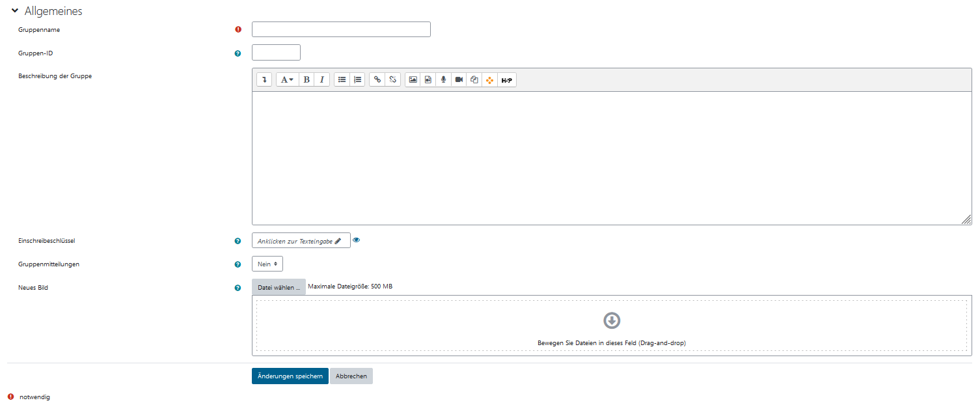The height and width of the screenshot is (405, 980).
Task: Click the required icon next to notwendig
Action: pos(10,397)
